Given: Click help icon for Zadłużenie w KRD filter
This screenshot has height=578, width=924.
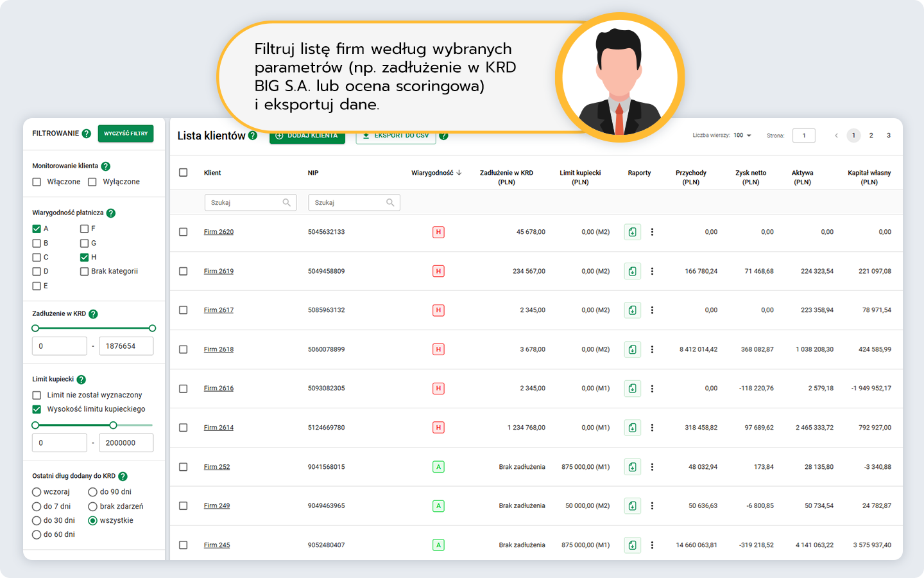Looking at the screenshot, I should (x=93, y=314).
